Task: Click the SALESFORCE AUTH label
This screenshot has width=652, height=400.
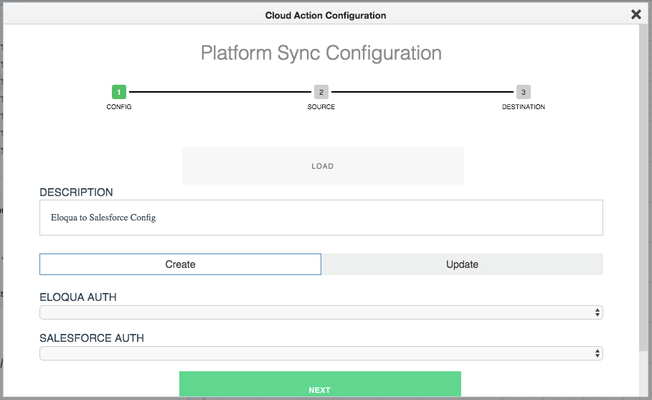Action: [x=91, y=338]
